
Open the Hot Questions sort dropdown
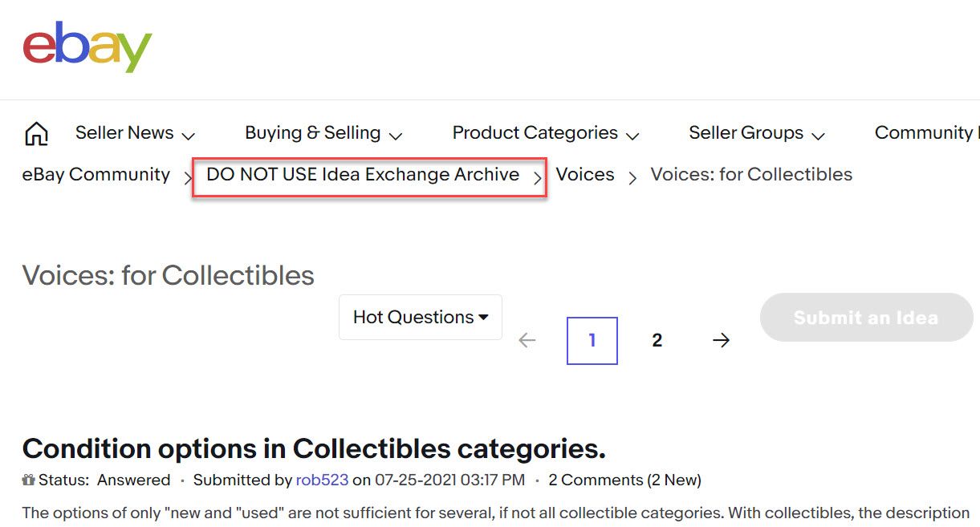click(421, 317)
